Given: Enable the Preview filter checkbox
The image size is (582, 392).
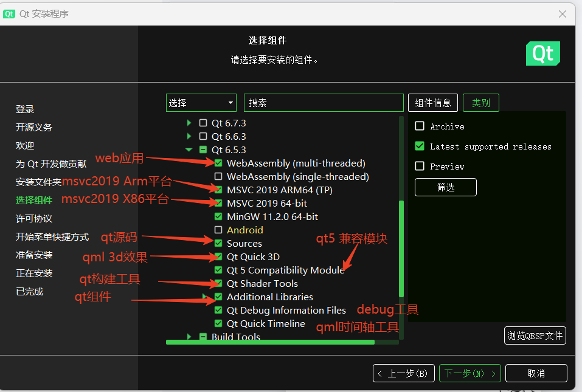Looking at the screenshot, I should point(420,166).
